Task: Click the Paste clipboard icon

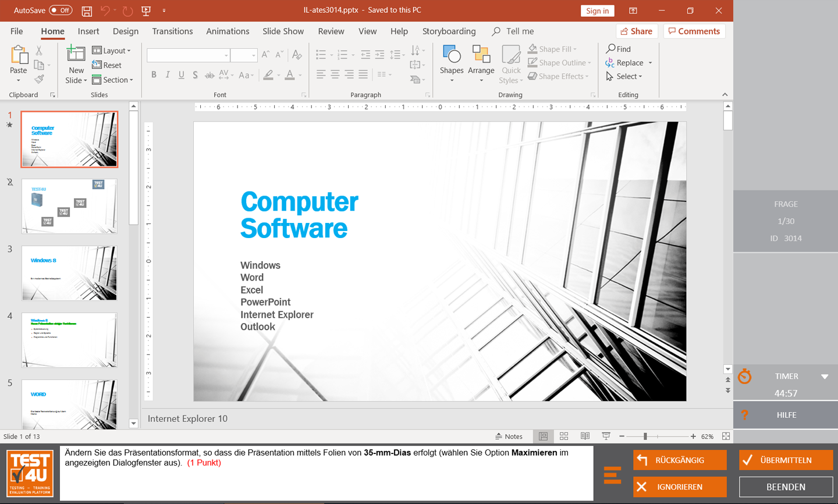Action: coord(19,55)
